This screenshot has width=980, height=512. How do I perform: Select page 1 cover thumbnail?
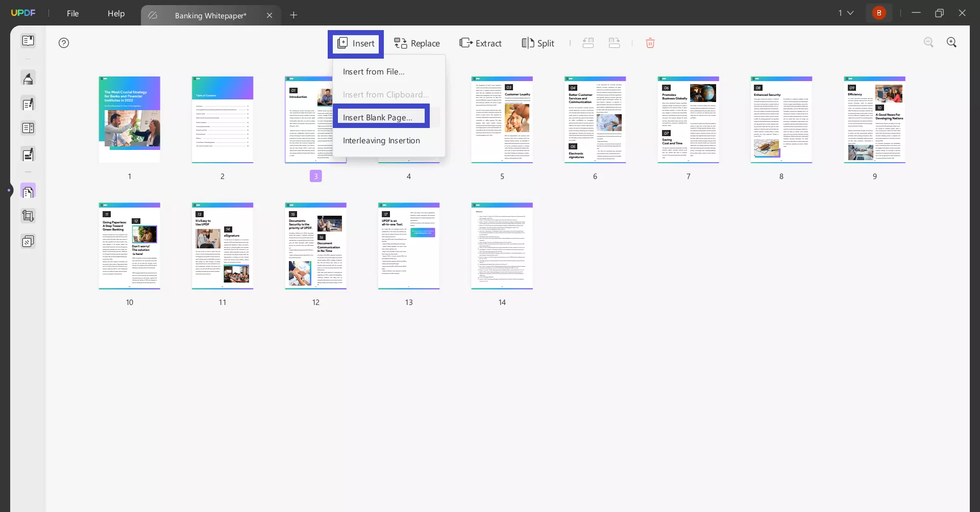coord(130,120)
